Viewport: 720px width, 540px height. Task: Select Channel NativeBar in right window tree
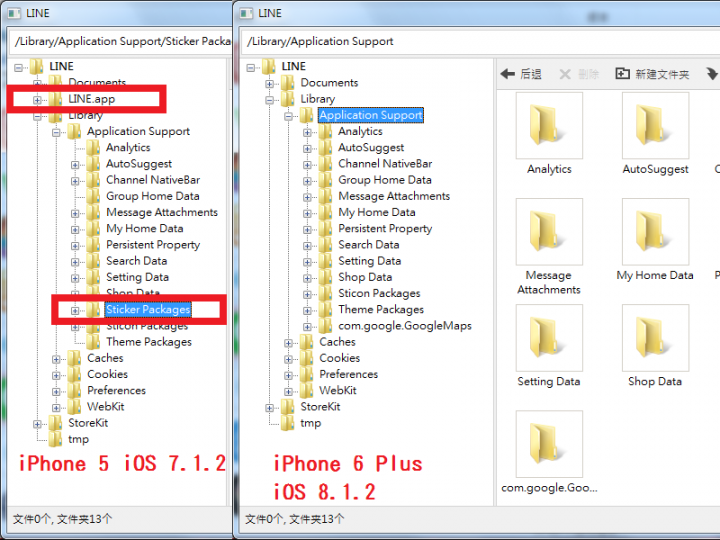click(385, 163)
